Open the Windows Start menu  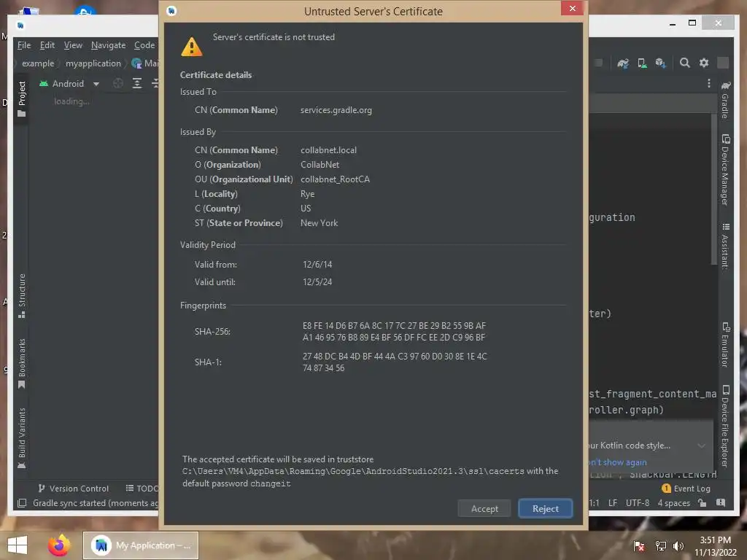pos(18,545)
